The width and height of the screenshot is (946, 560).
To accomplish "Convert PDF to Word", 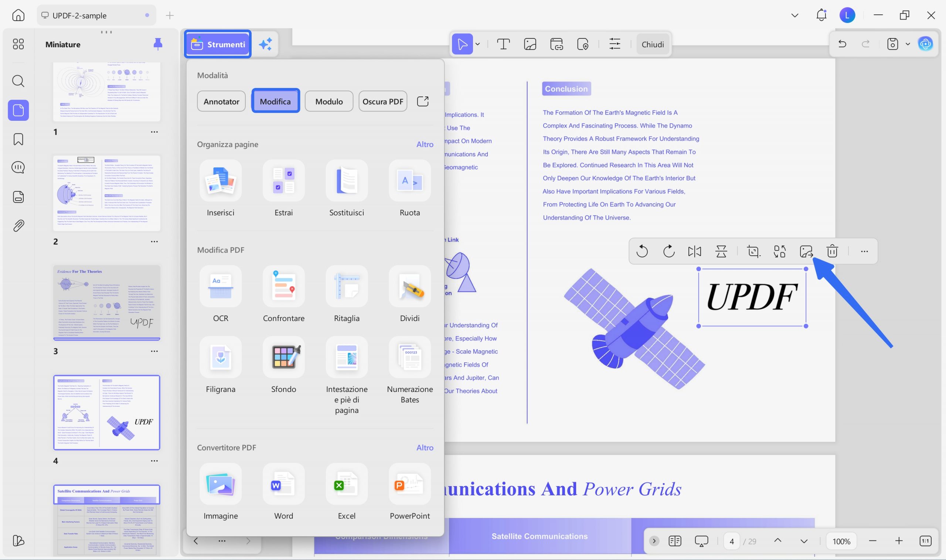I will [x=283, y=491].
